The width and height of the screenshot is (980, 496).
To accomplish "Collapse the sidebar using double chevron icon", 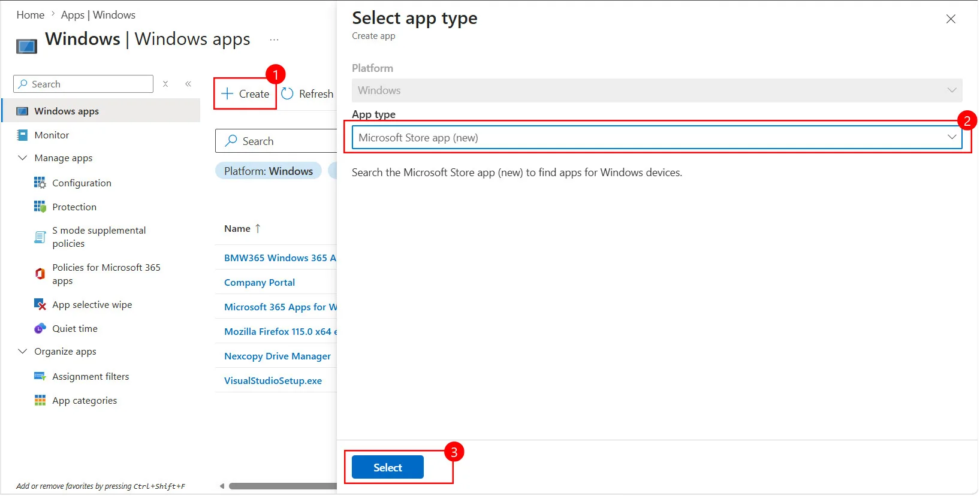I will pyautogui.click(x=188, y=84).
